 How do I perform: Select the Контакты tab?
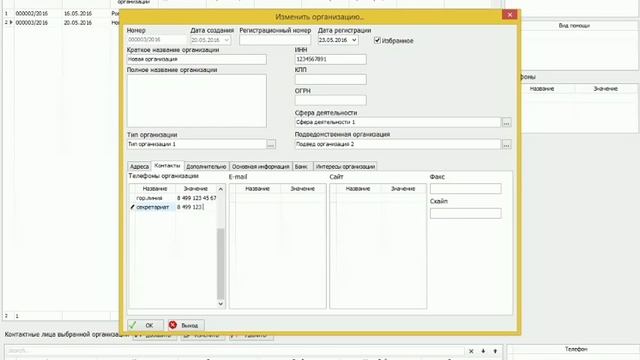(167, 166)
